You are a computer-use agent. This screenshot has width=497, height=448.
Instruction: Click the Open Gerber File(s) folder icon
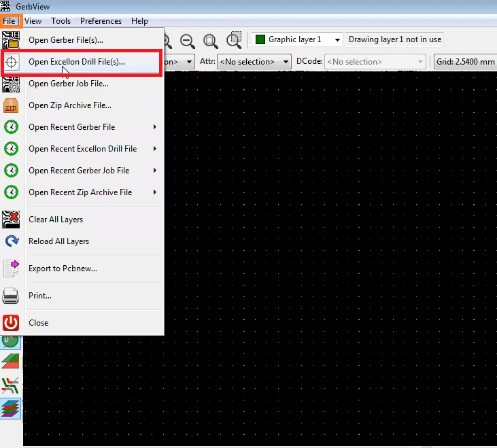tap(11, 40)
